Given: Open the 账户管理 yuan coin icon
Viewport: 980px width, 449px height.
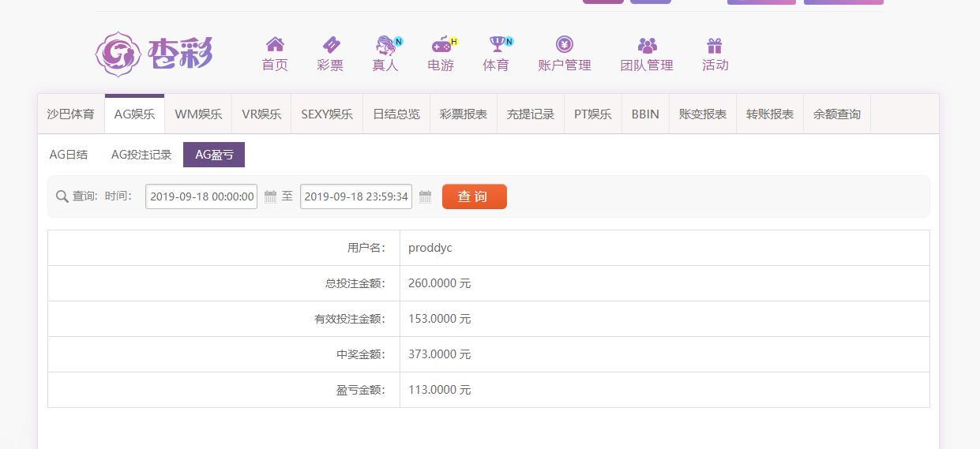Looking at the screenshot, I should pyautogui.click(x=565, y=44).
